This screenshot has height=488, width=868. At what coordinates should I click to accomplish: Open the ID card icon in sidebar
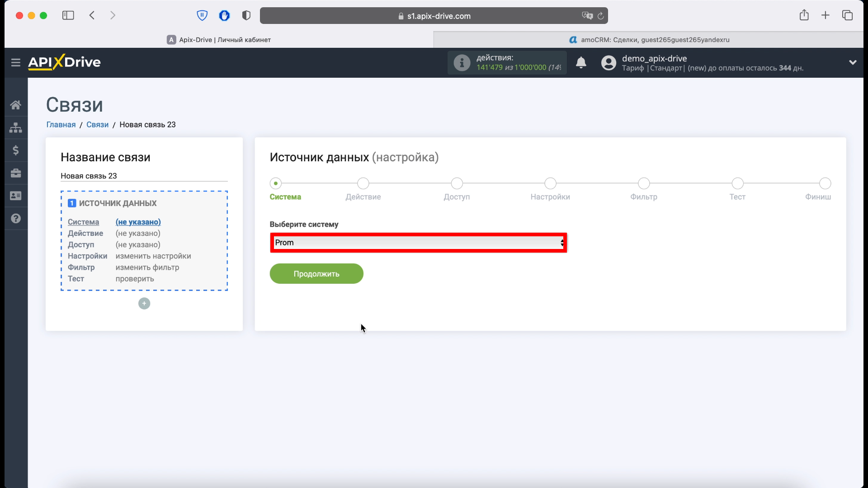click(x=16, y=196)
